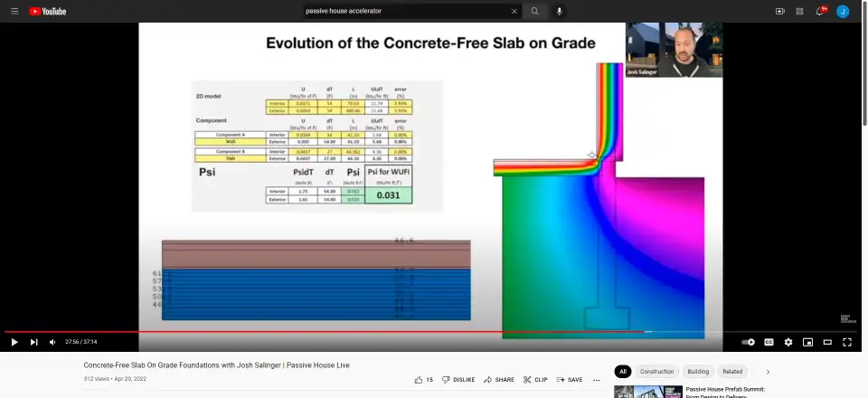Play the paused video
This screenshot has width=868, height=398.
click(x=14, y=342)
